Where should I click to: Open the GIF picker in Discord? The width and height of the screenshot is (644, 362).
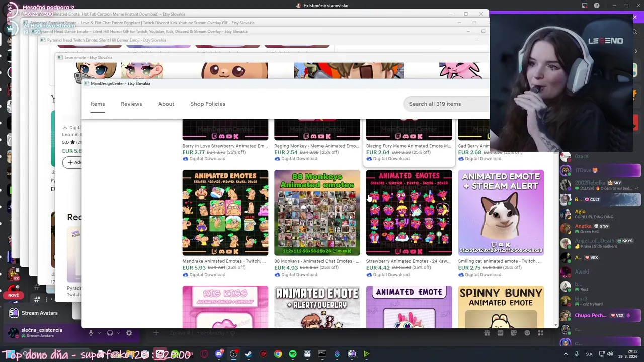(501, 333)
